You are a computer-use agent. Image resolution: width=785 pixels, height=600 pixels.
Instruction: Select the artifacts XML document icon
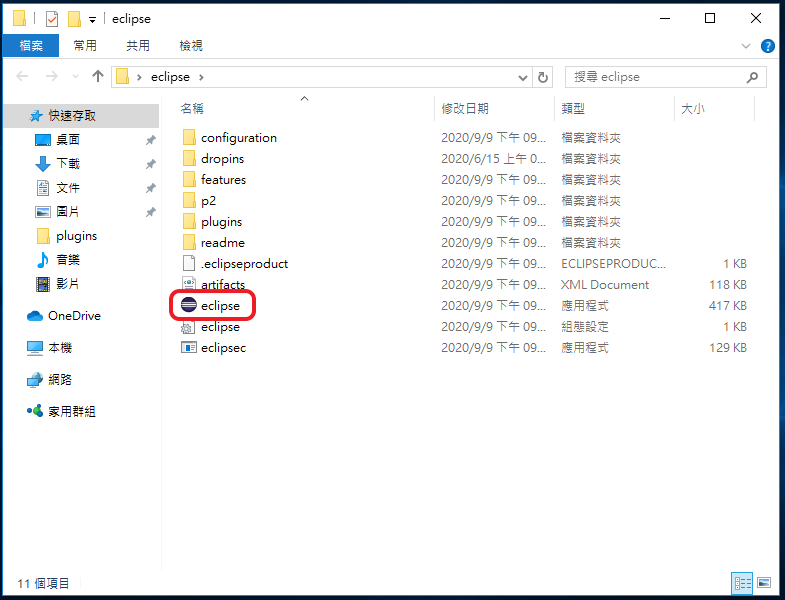click(189, 285)
